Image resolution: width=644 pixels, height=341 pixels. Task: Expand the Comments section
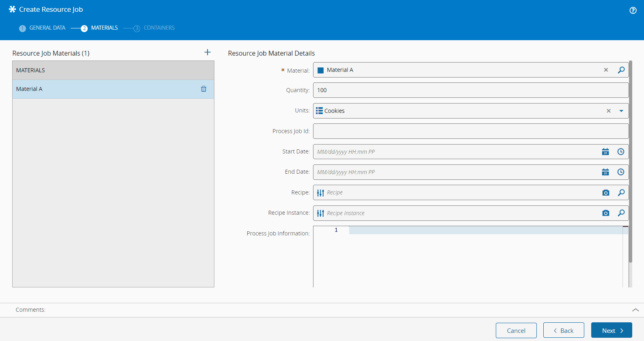(635, 310)
